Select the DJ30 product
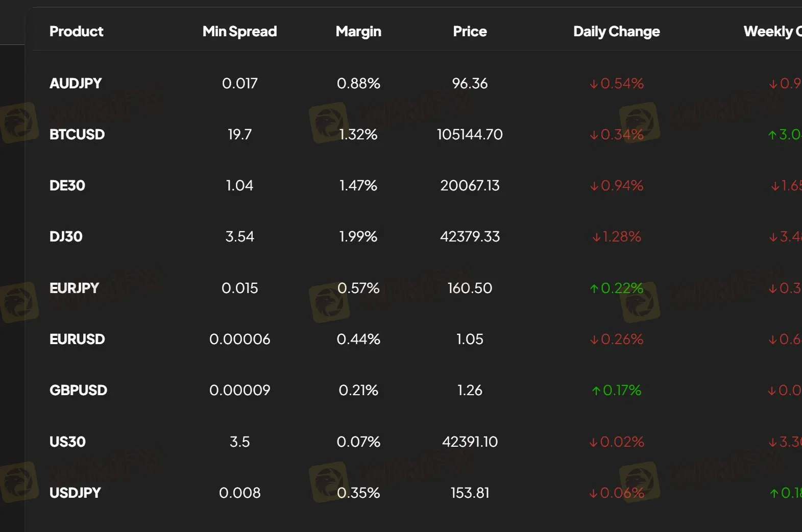802x532 pixels. (x=66, y=236)
